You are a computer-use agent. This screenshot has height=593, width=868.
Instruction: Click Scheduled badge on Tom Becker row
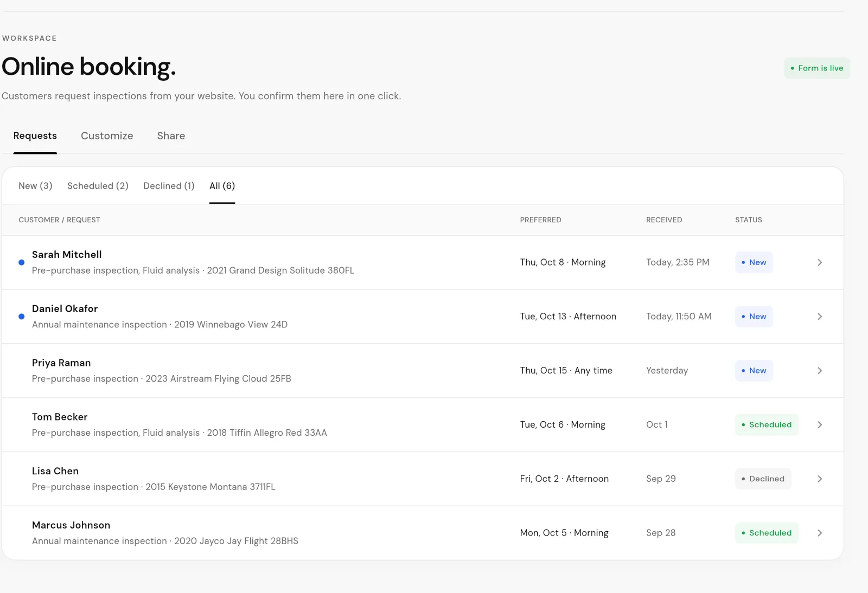[x=767, y=425]
